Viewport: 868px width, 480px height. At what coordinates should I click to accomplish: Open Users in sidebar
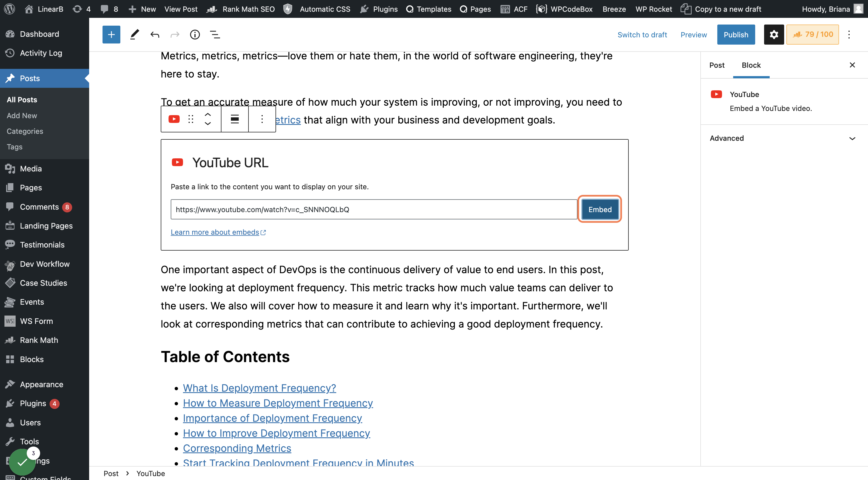click(x=45, y=422)
